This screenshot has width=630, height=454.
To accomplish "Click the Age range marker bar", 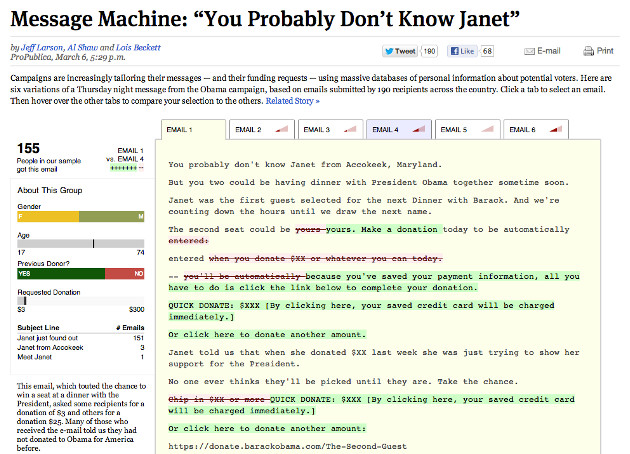I will [81, 243].
